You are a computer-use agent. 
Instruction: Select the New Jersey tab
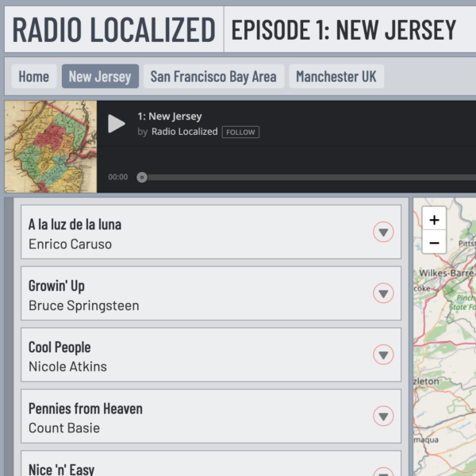(100, 76)
